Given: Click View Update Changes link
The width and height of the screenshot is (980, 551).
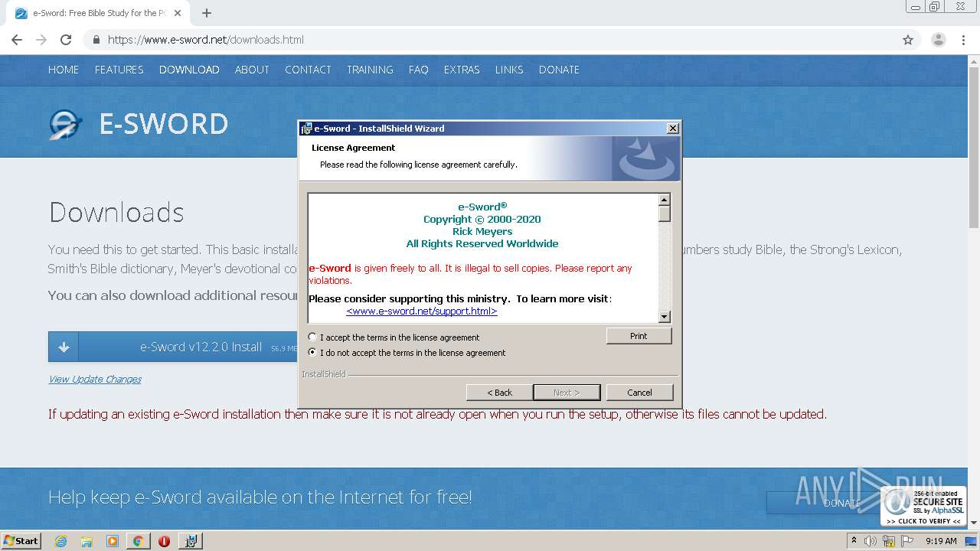Looking at the screenshot, I should 95,379.
